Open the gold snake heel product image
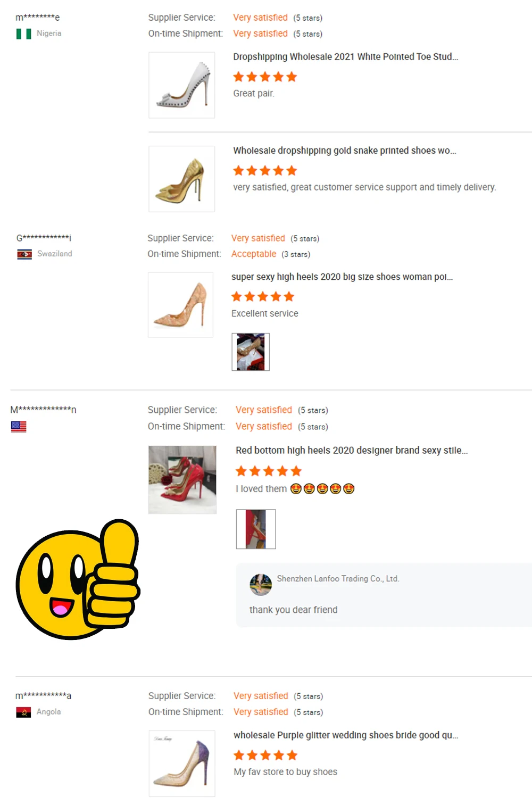 (x=182, y=179)
